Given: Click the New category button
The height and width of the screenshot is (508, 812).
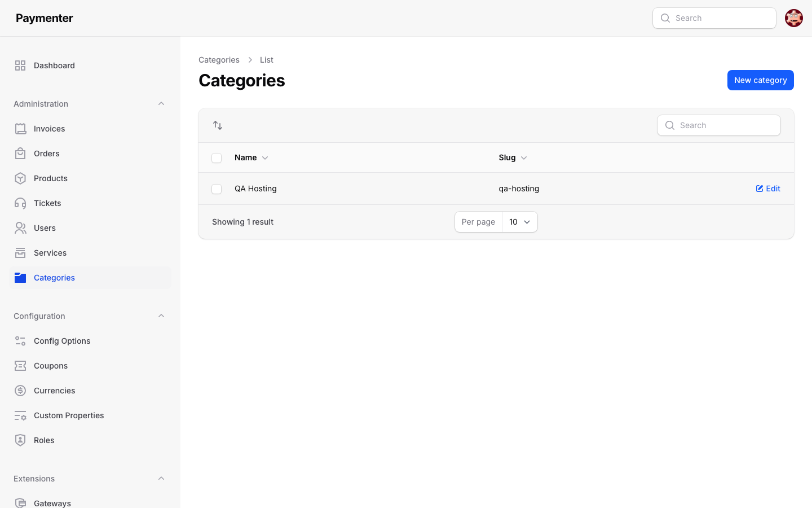Looking at the screenshot, I should [x=760, y=80].
